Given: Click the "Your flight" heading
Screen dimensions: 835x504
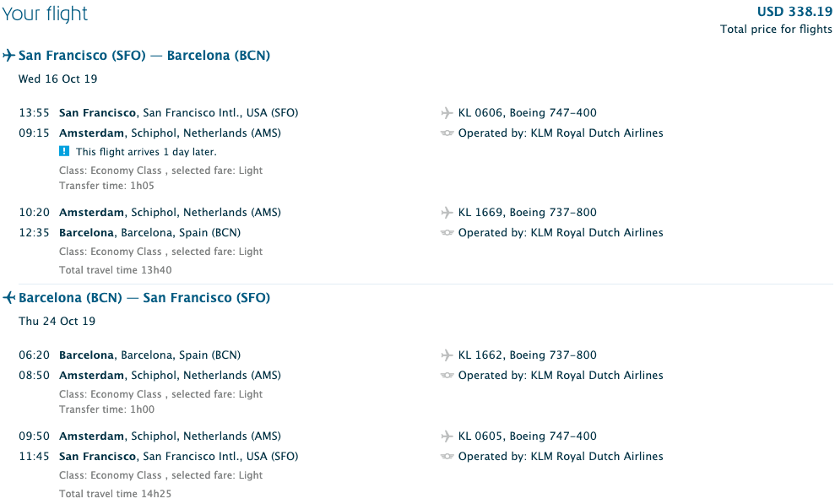Looking at the screenshot, I should click(45, 14).
